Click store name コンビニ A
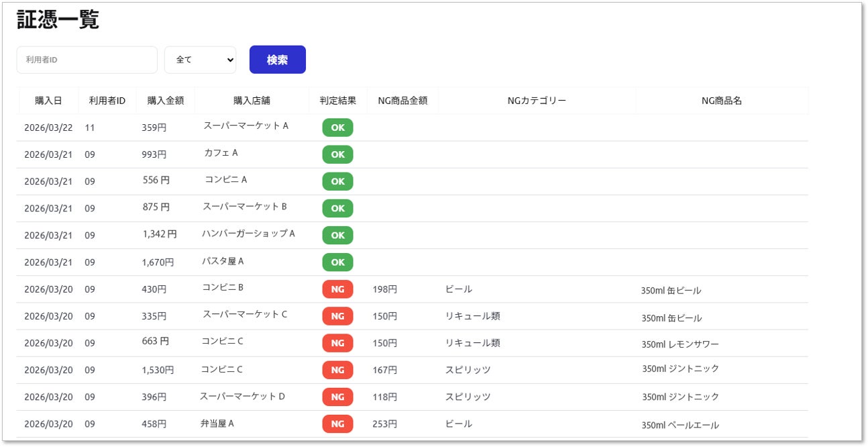868x447 pixels. [x=226, y=180]
